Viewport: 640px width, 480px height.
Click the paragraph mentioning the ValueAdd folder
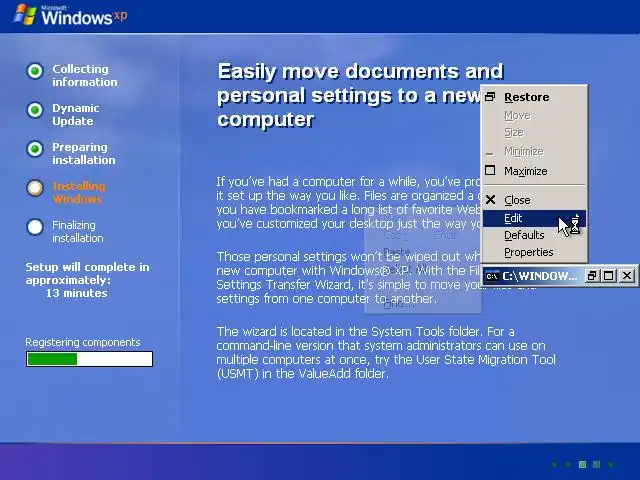pyautogui.click(x=386, y=353)
